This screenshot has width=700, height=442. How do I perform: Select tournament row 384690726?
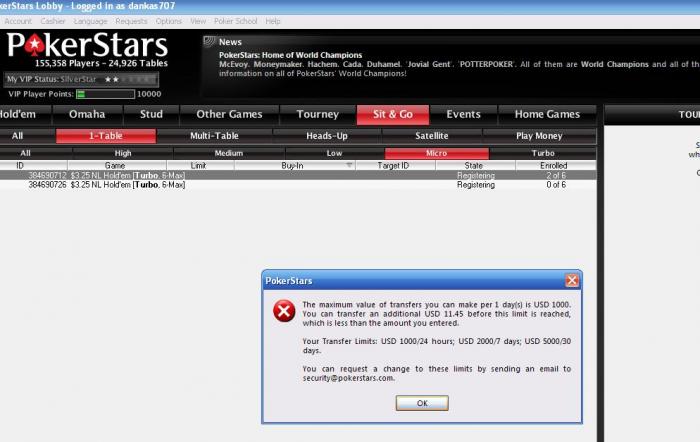click(x=298, y=185)
